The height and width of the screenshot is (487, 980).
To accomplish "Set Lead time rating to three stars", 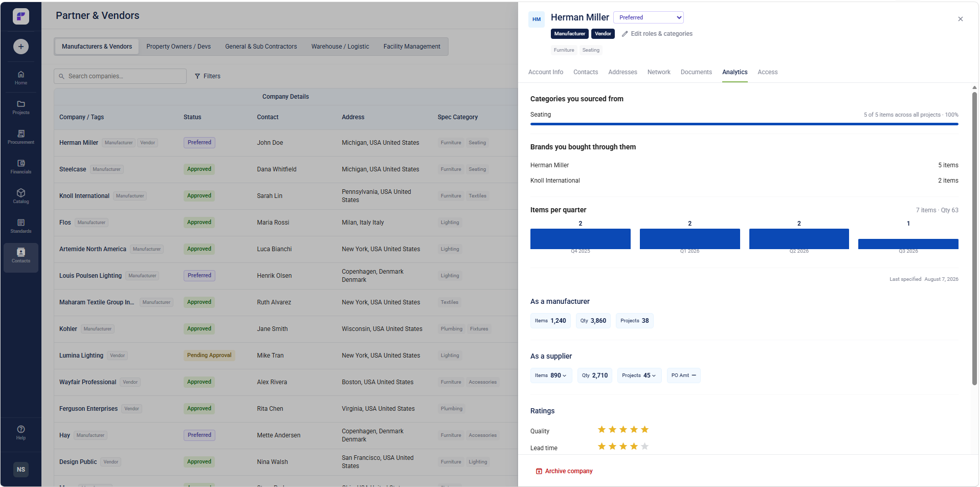I will click(x=623, y=447).
